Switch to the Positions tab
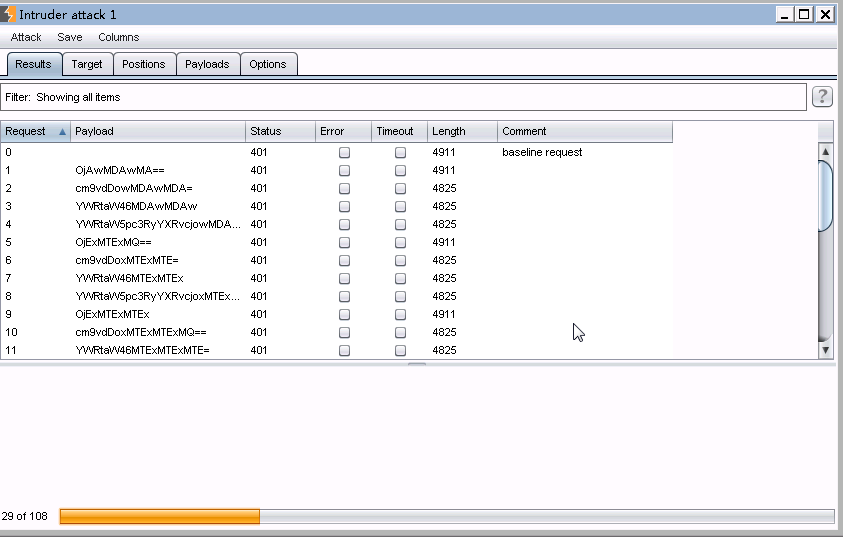843x537 pixels. pos(144,64)
